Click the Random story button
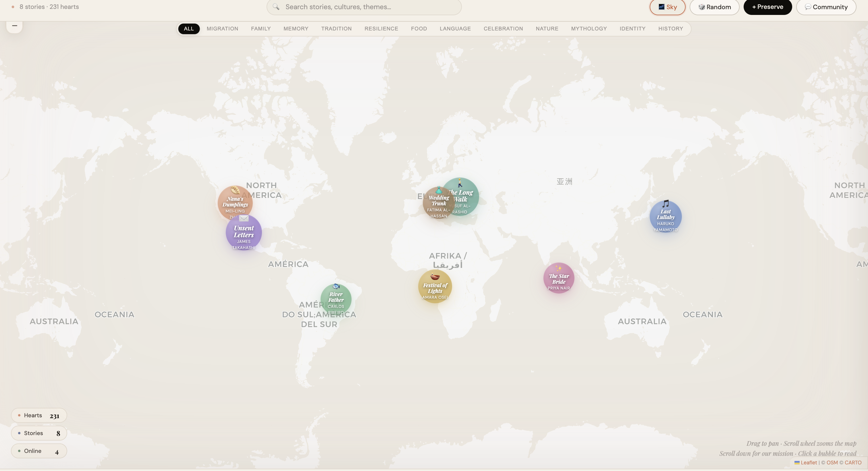Viewport: 868px width, 471px height. point(714,7)
